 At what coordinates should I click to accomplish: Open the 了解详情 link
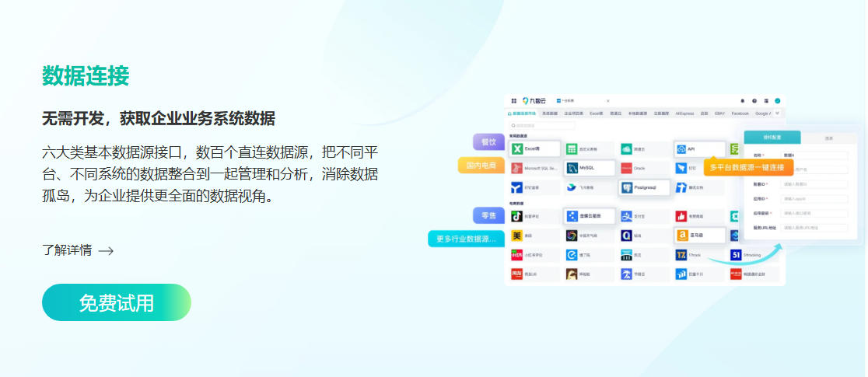67,250
